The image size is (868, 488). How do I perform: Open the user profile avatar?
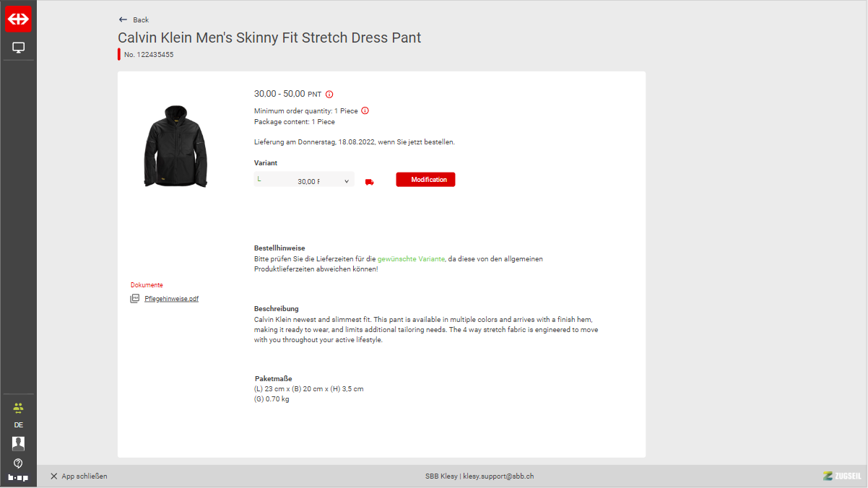18,443
